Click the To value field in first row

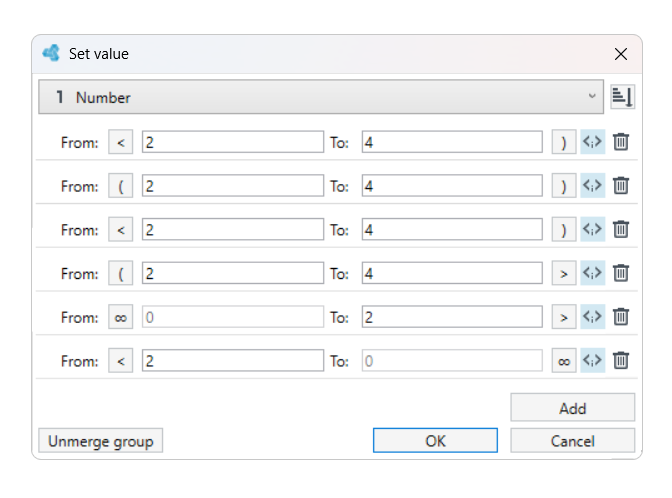(x=452, y=142)
